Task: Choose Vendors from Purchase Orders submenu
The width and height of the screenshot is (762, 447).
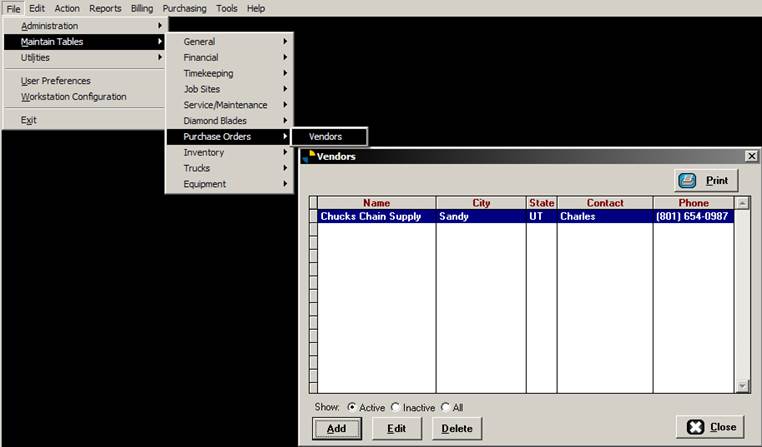Action: (x=326, y=137)
